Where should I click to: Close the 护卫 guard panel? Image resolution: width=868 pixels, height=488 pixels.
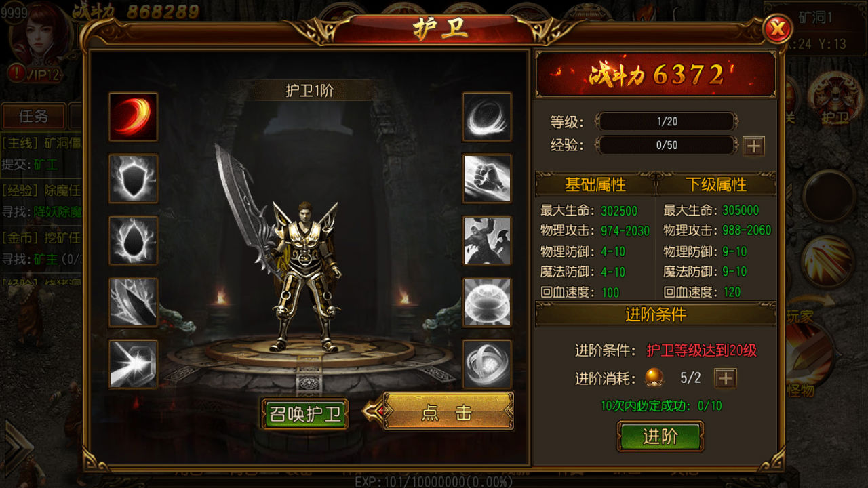click(778, 29)
